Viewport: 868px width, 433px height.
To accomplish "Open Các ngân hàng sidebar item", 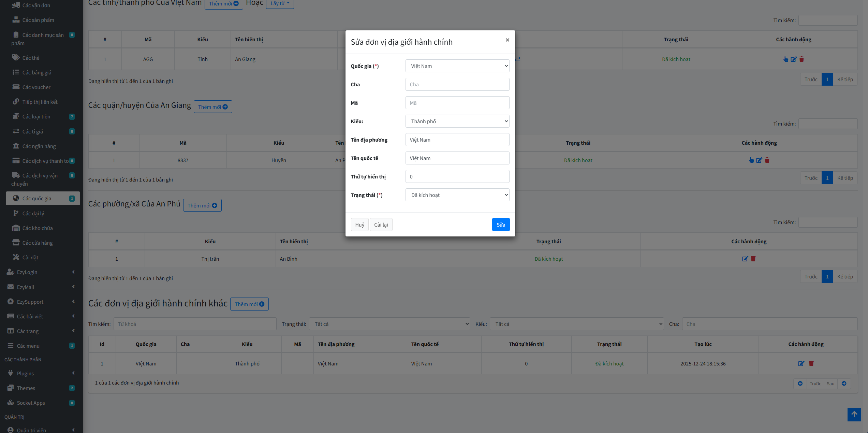I will (39, 146).
